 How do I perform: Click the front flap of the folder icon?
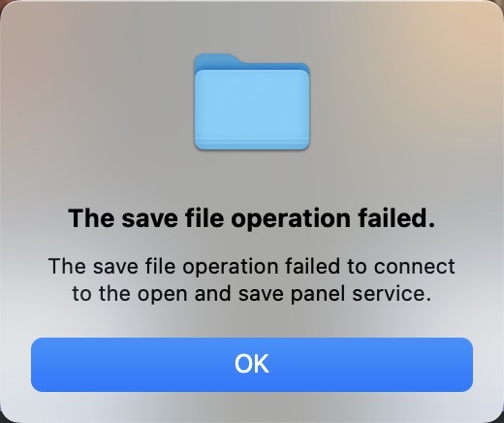pos(252,105)
